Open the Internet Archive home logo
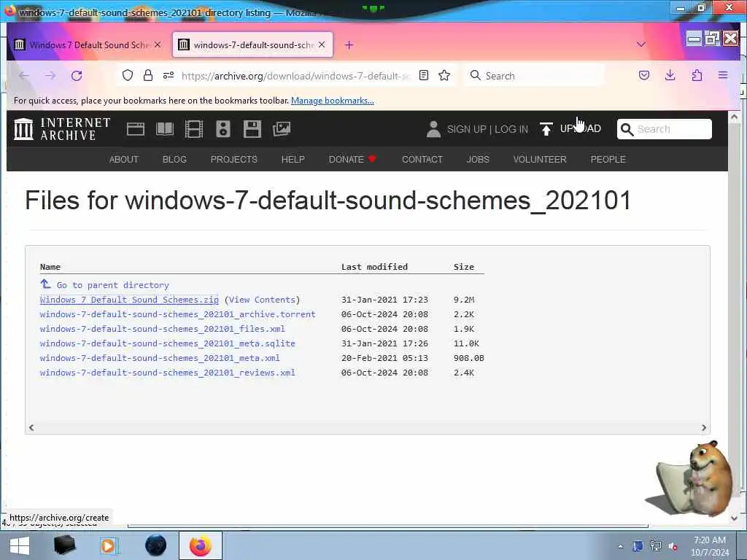Image resolution: width=747 pixels, height=560 pixels. [x=62, y=129]
